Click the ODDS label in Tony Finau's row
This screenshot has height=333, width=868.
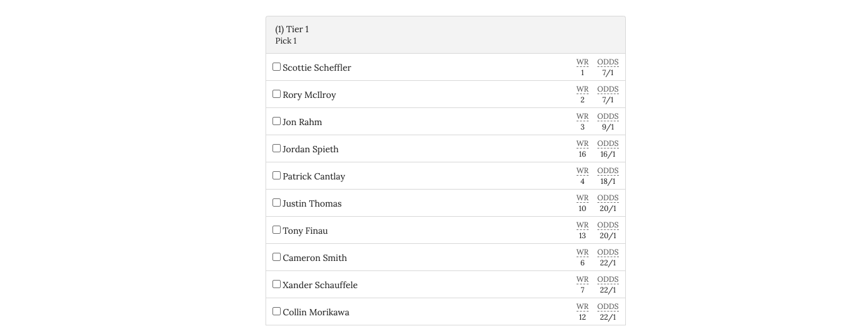tap(608, 225)
